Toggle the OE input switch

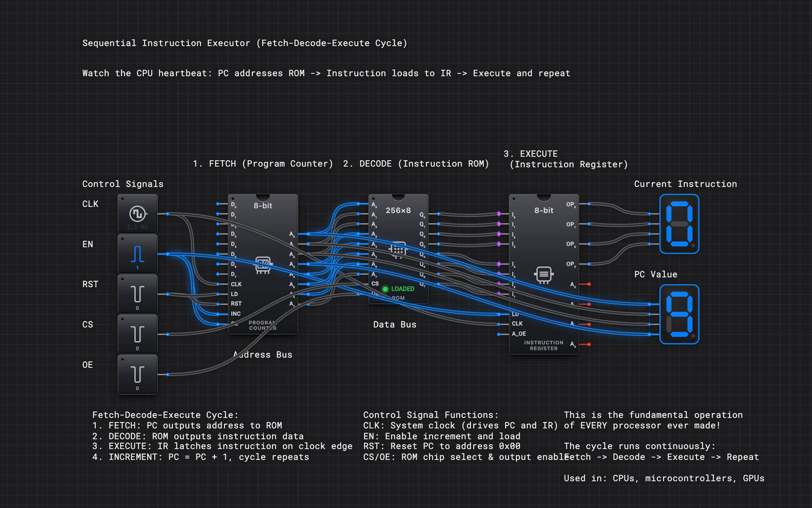137,375
